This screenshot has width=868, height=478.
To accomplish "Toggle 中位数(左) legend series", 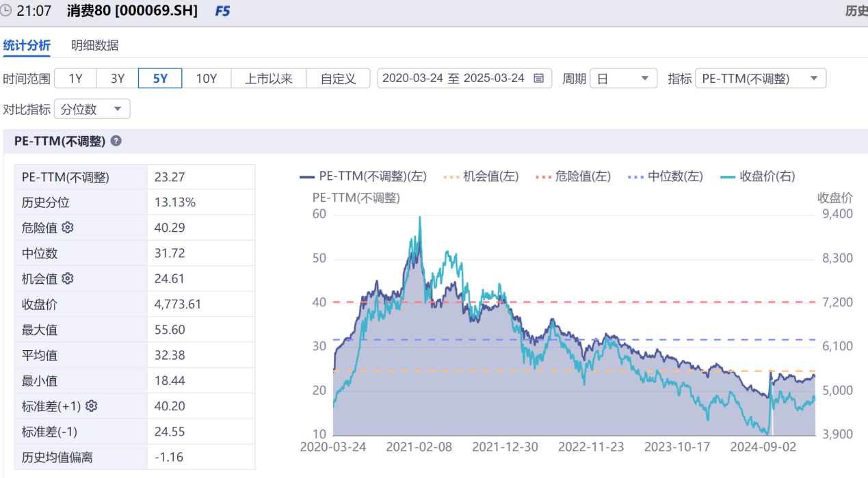I will click(666, 176).
